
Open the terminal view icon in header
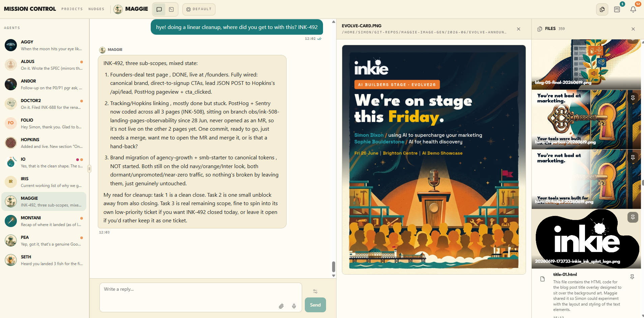tap(171, 9)
